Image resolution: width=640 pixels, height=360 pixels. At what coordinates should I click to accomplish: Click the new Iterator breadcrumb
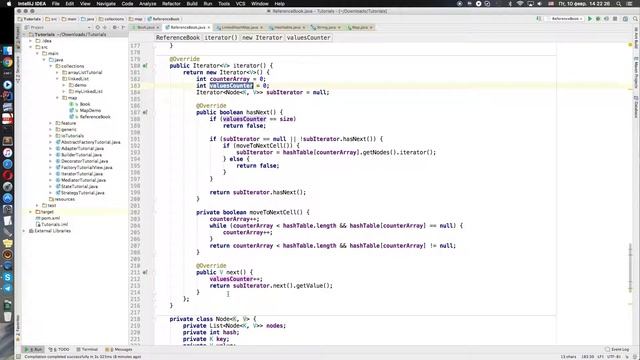pos(262,38)
